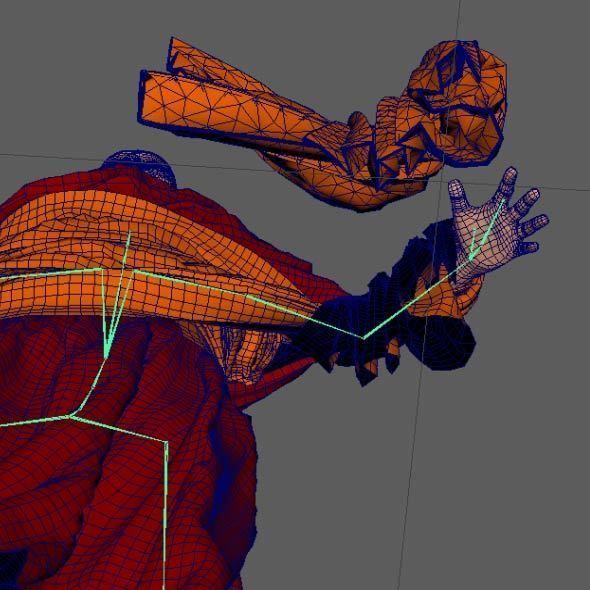Select the skeleton elbow joint
This screenshot has height=590, width=590.
(x=363, y=338)
